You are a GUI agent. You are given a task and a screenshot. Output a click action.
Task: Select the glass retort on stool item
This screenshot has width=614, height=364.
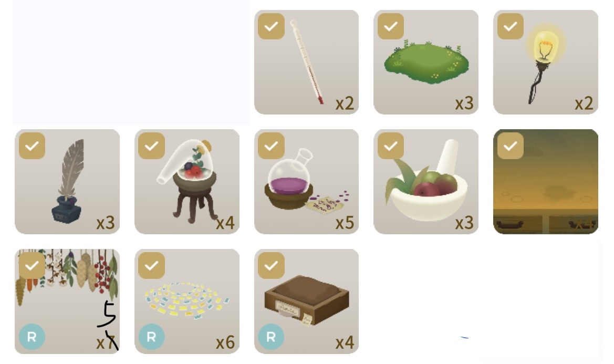[187, 182]
